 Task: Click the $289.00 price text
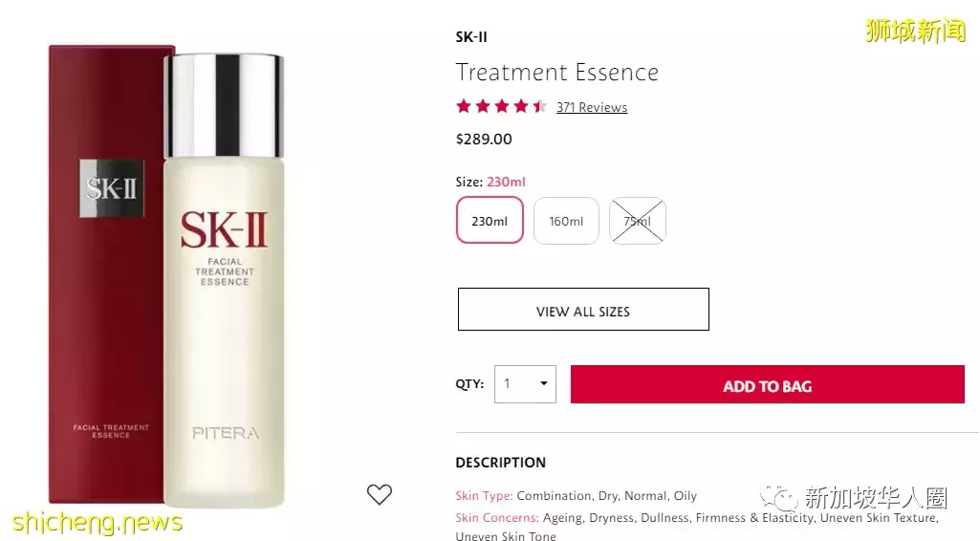coord(484,140)
